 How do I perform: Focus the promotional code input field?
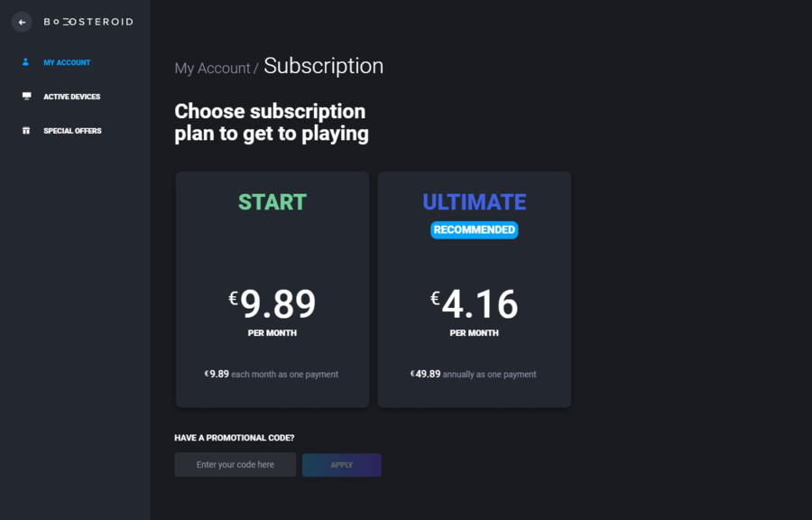coord(235,465)
